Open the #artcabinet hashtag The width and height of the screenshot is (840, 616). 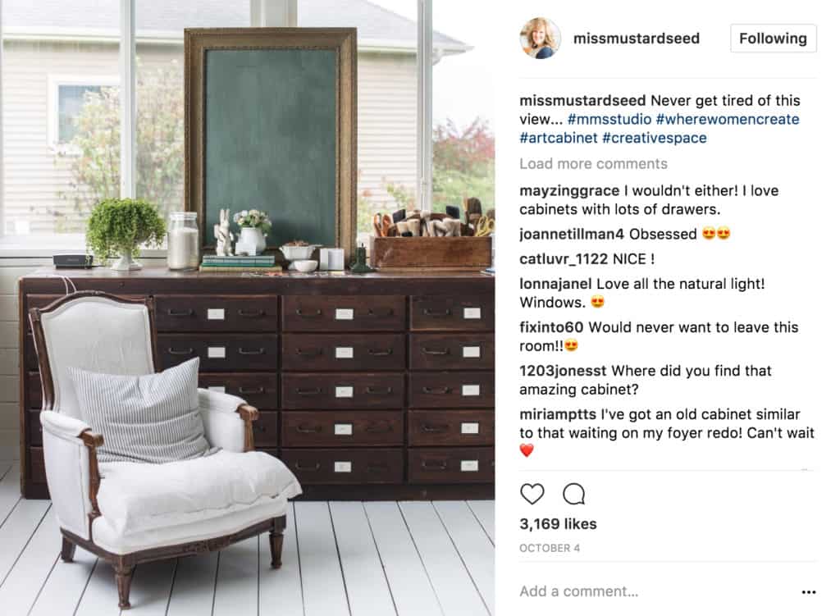click(x=558, y=138)
